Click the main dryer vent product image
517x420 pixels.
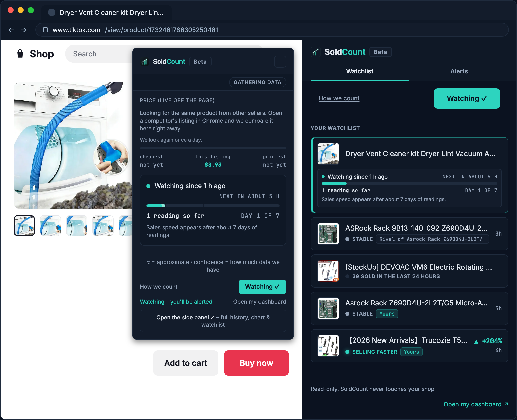(73, 146)
